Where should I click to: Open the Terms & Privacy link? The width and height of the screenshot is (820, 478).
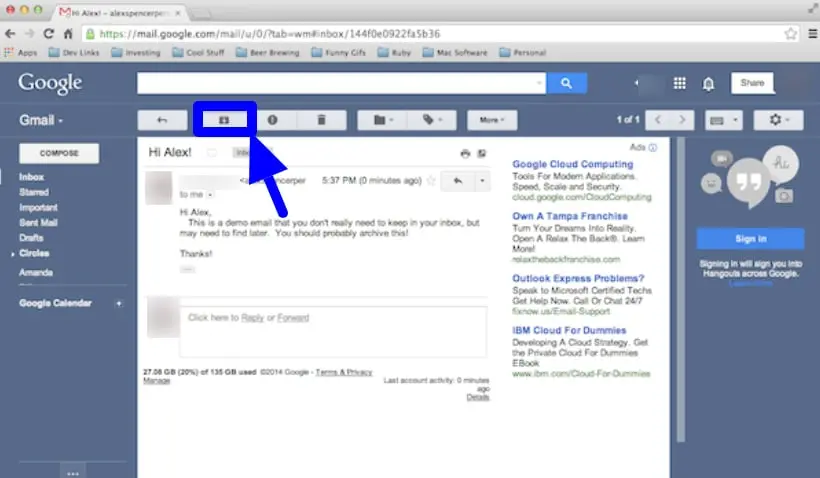click(x=344, y=372)
